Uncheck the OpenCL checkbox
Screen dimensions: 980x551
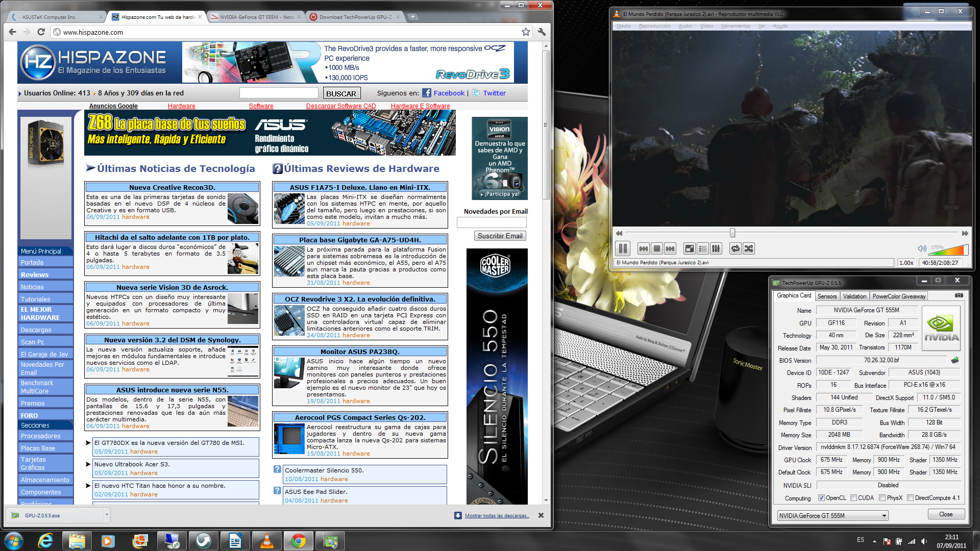pyautogui.click(x=821, y=498)
